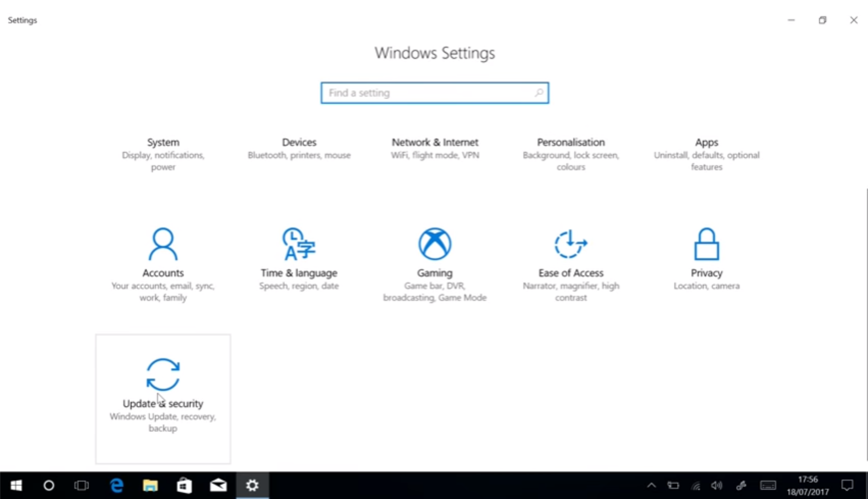Screen dimensions: 868x499
Task: Close the Settings window
Action: pyautogui.click(x=854, y=20)
